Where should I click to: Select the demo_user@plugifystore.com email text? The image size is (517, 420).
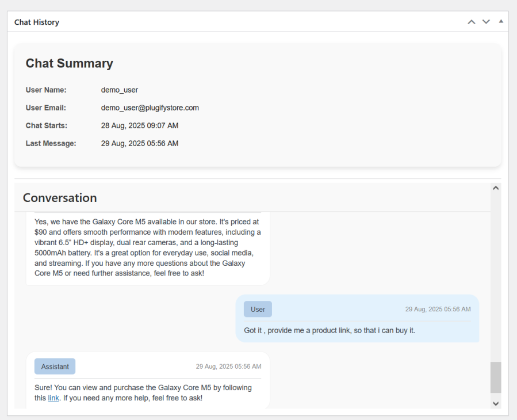[150, 108]
